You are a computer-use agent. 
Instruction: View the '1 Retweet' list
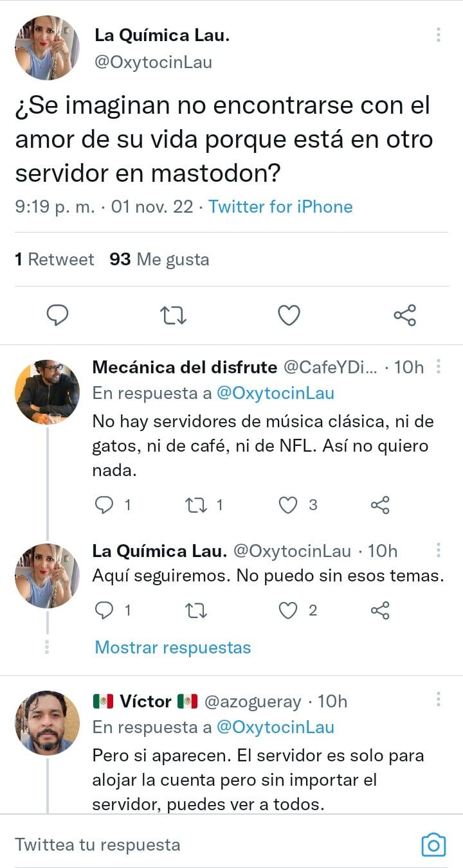point(54,260)
